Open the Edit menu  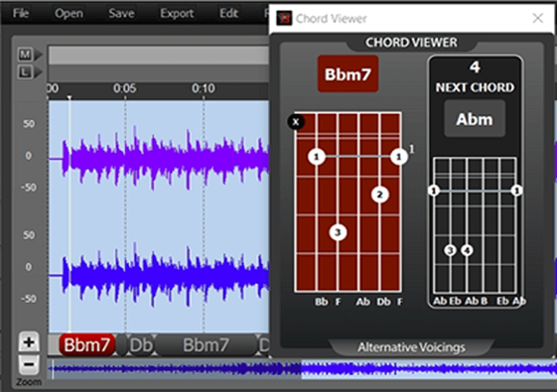tap(228, 14)
